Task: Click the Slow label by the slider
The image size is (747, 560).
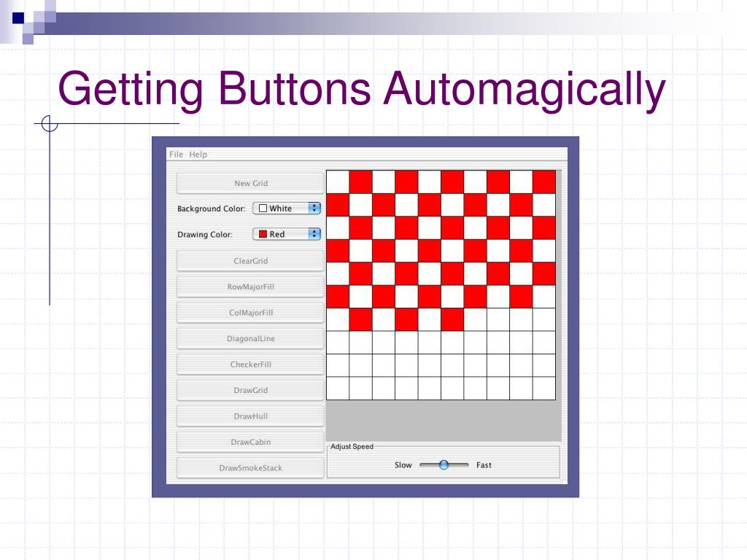Action: pyautogui.click(x=403, y=465)
